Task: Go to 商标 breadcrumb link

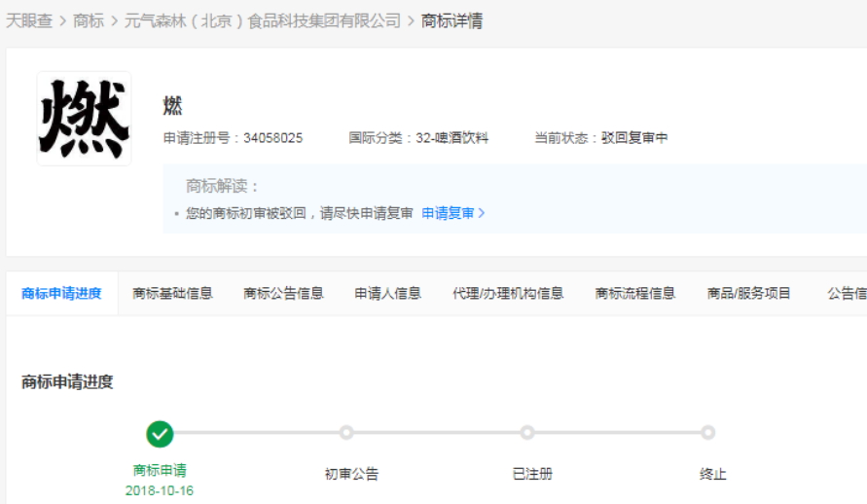Action: click(89, 21)
